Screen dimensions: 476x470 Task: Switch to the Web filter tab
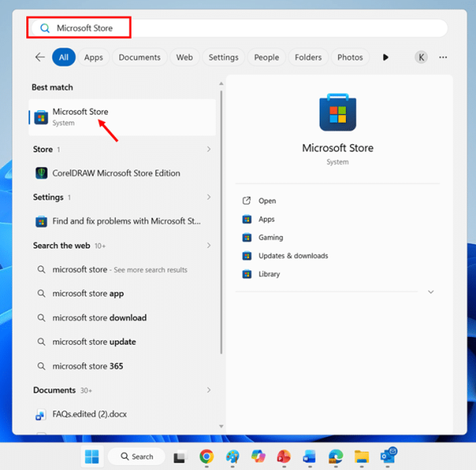point(185,57)
